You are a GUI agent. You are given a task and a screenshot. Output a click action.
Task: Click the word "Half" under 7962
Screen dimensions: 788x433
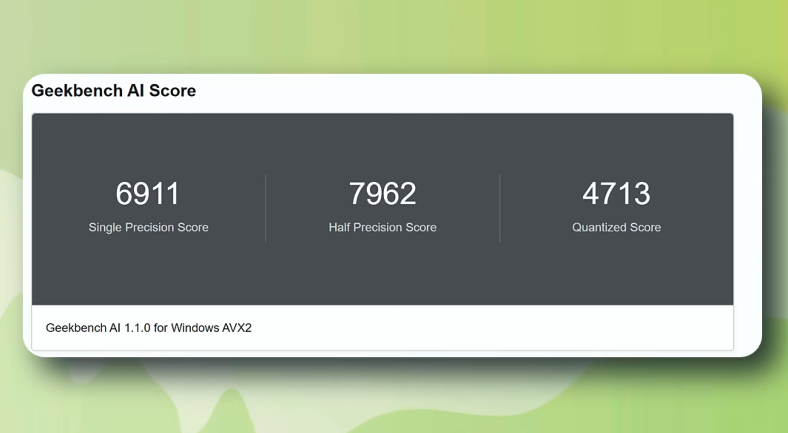click(x=341, y=227)
